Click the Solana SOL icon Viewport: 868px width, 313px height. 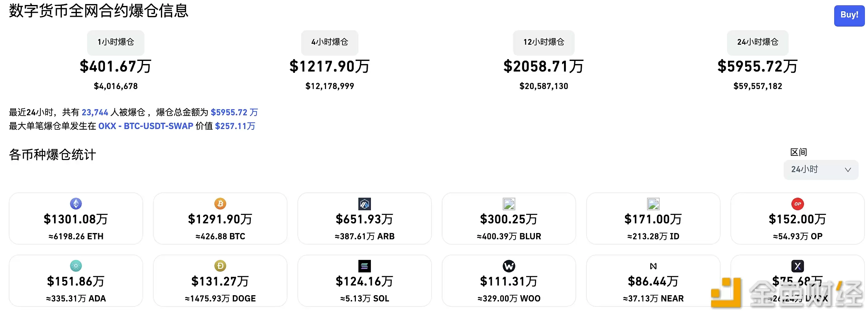pyautogui.click(x=364, y=266)
